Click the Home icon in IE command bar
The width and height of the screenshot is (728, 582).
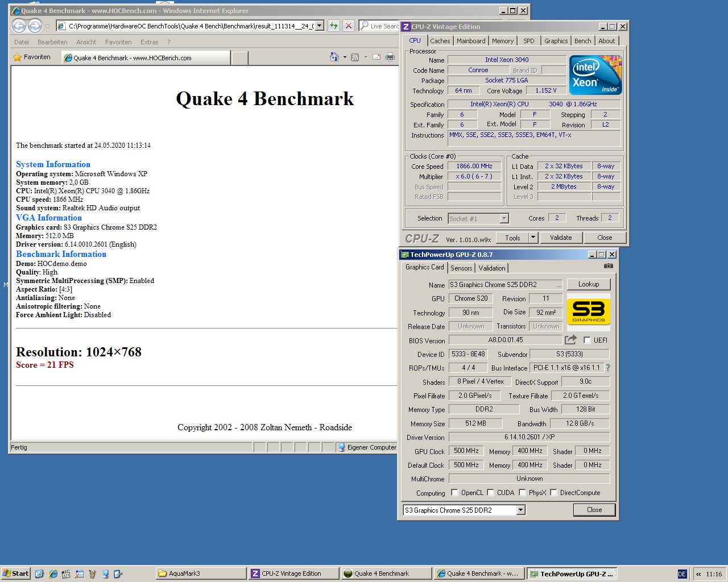click(x=334, y=57)
